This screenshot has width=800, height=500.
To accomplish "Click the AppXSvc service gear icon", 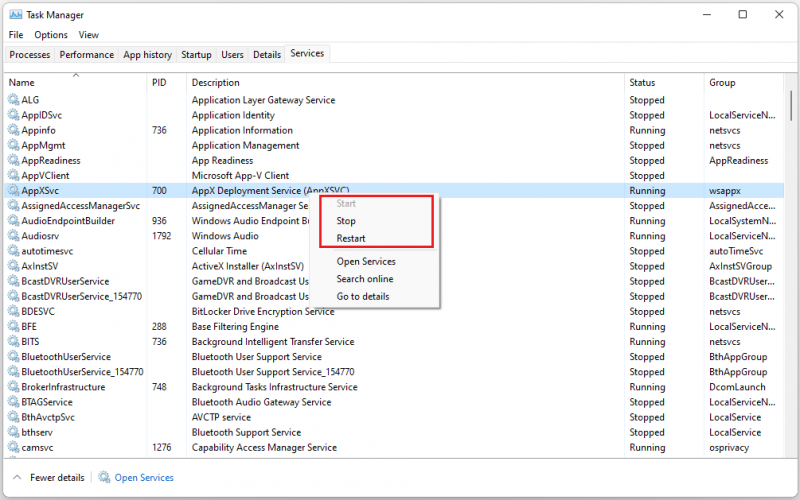I will pyautogui.click(x=13, y=190).
